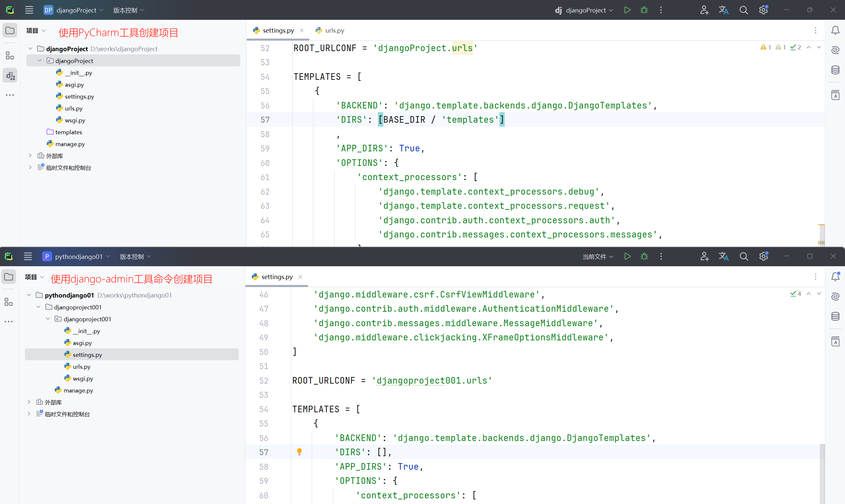Go to previous highlighted error in djangoProject editor
Image resolution: width=845 pixels, height=504 pixels.
pos(809,47)
